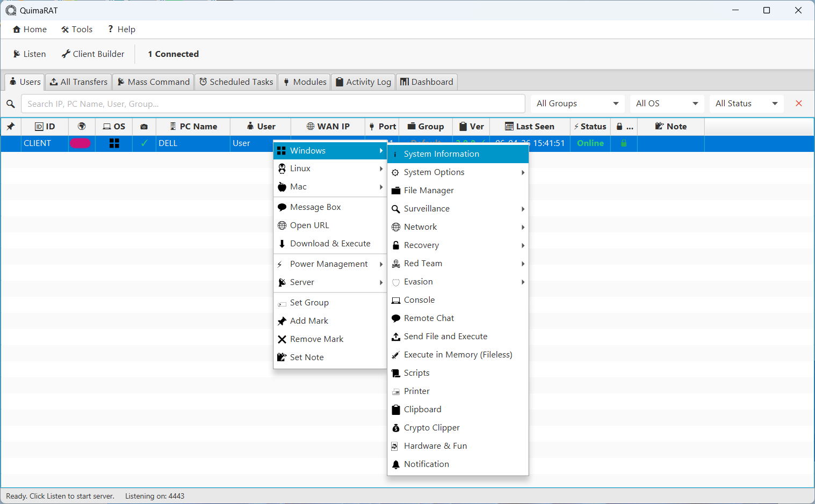Image resolution: width=815 pixels, height=504 pixels.
Task: Click the red X to clear search filters
Action: click(x=799, y=103)
